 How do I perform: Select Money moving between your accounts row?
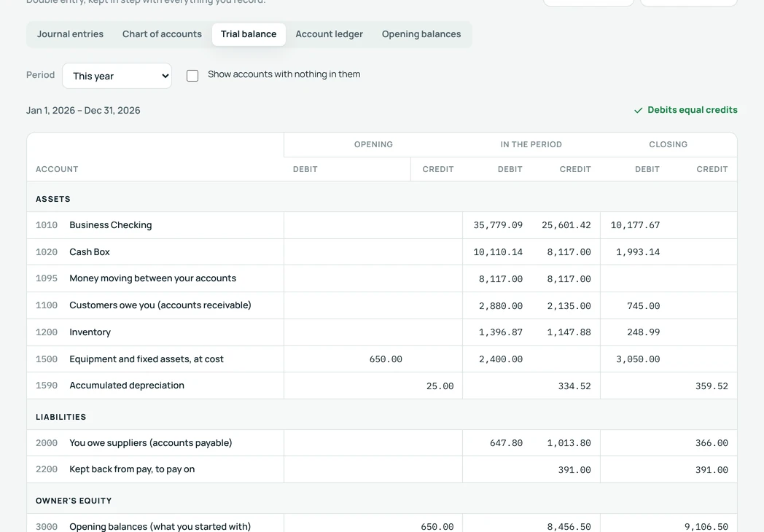tap(382, 278)
